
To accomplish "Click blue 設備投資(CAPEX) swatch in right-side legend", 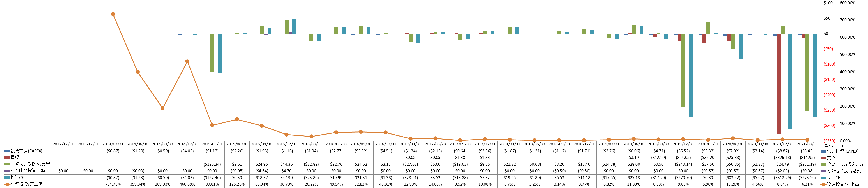I will point(824,151).
